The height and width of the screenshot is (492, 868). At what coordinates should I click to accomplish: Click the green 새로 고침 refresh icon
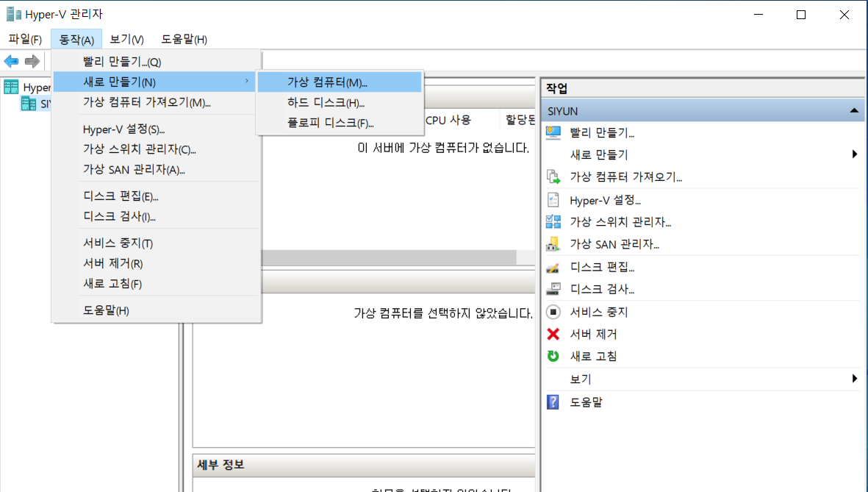[553, 356]
